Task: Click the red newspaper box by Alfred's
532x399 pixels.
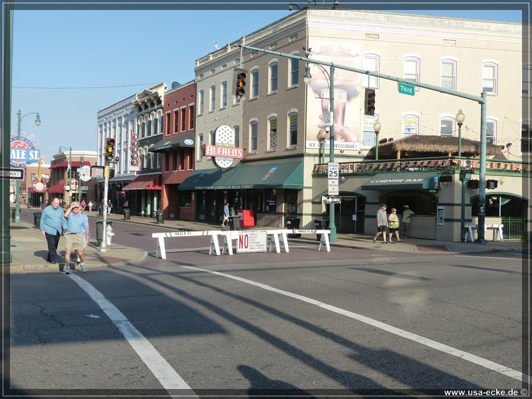Action: click(247, 219)
